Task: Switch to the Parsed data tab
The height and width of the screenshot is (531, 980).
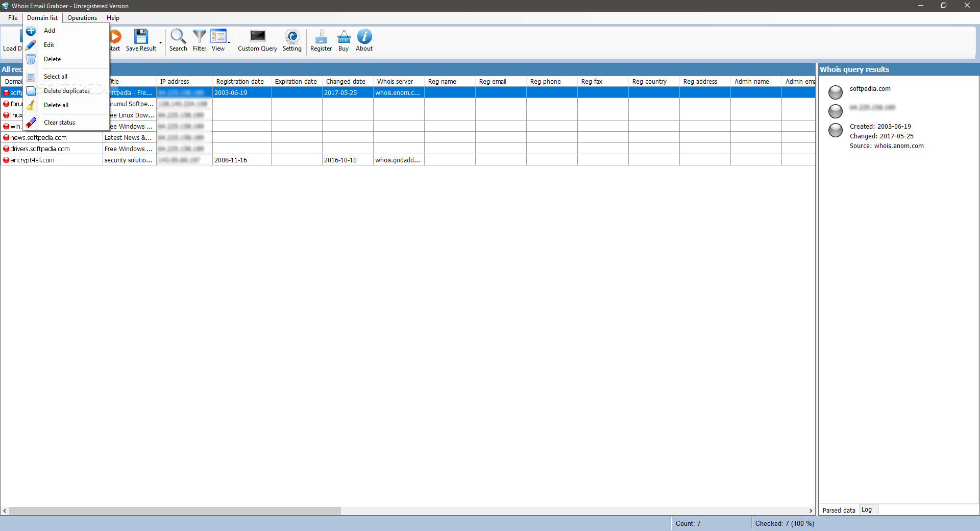Action: 839,510
